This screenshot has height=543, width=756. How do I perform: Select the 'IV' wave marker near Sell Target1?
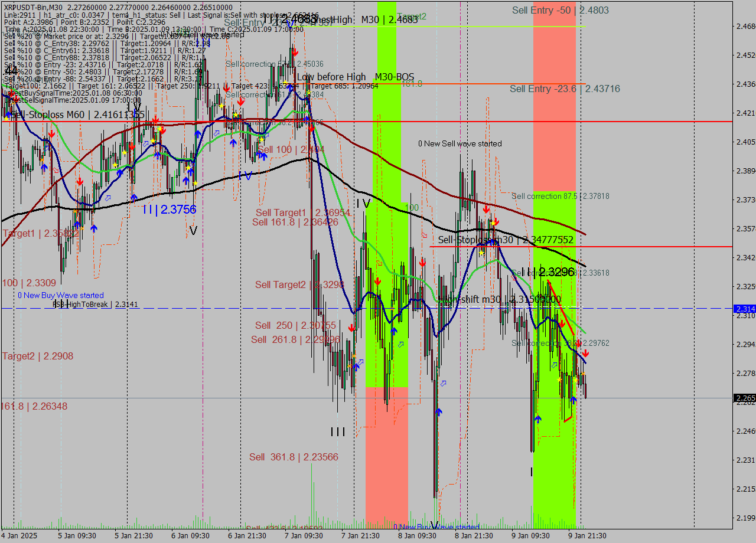[x=364, y=204]
